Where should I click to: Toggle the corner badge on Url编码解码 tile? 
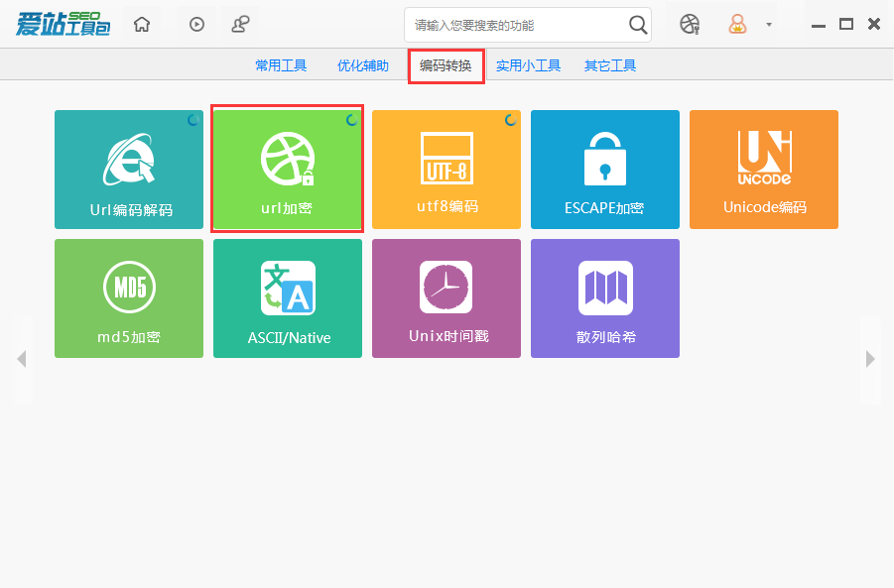point(191,118)
